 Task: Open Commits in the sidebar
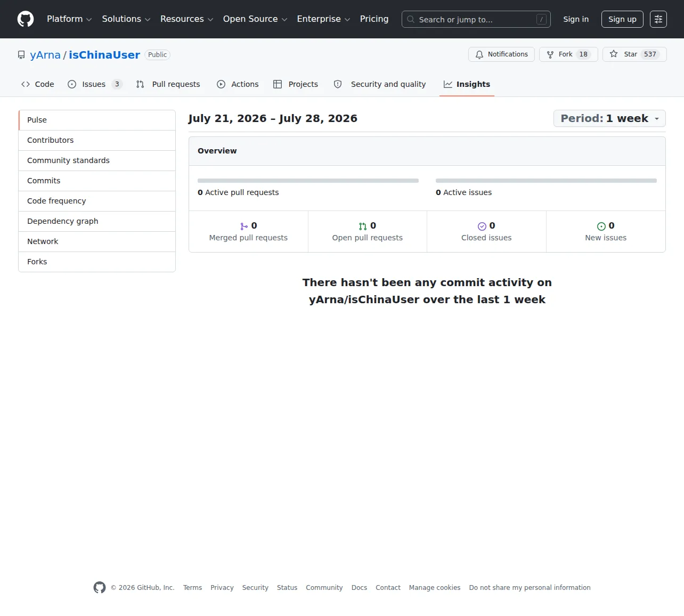pos(97,181)
